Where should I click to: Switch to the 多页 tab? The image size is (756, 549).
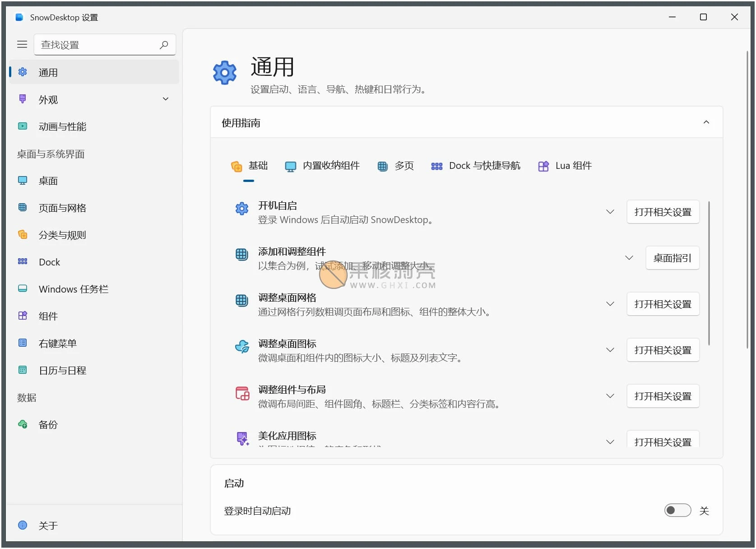[x=395, y=166]
